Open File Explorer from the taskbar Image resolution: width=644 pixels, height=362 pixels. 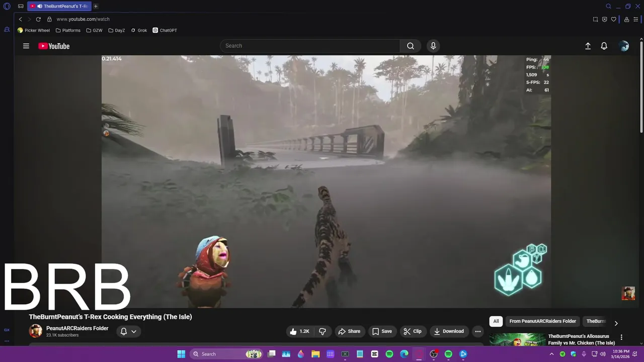tap(315, 354)
